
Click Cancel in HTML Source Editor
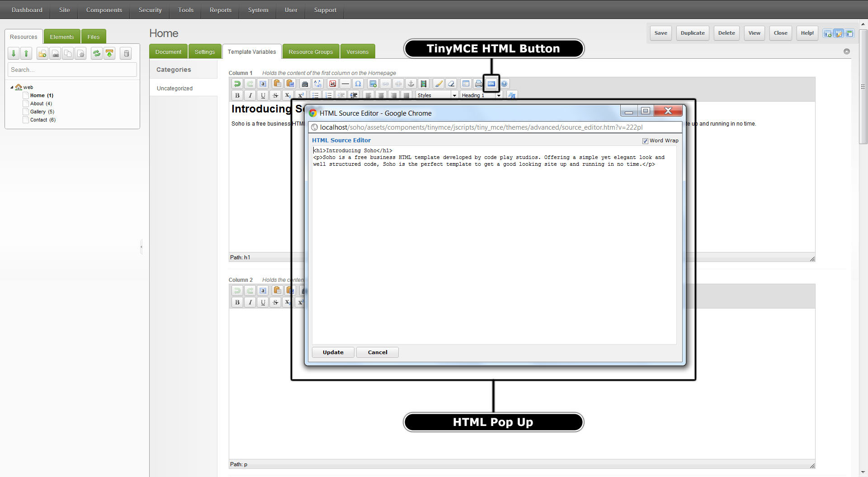click(x=377, y=352)
